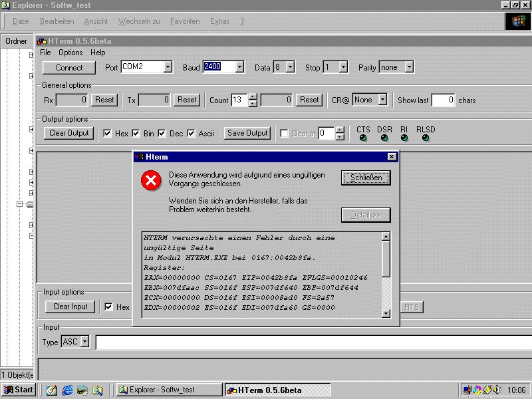Click the RI status indicator LED
The width and height of the screenshot is (532, 399).
(404, 138)
